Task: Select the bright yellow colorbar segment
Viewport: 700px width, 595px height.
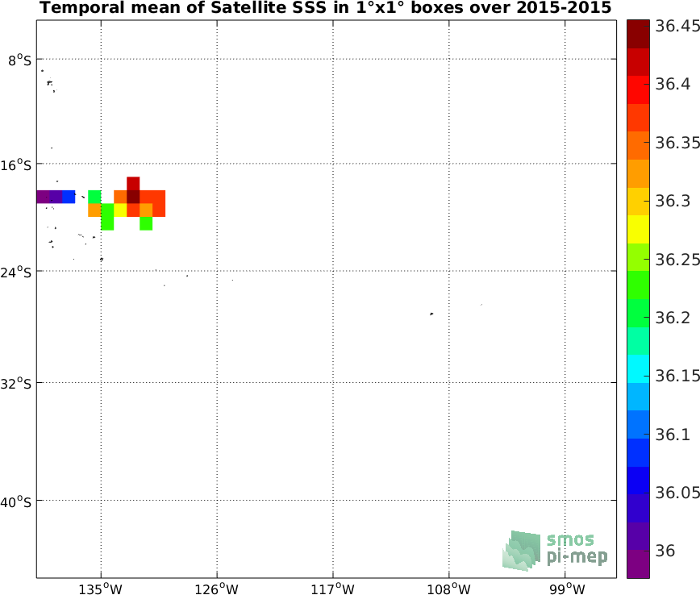Action: [x=638, y=230]
